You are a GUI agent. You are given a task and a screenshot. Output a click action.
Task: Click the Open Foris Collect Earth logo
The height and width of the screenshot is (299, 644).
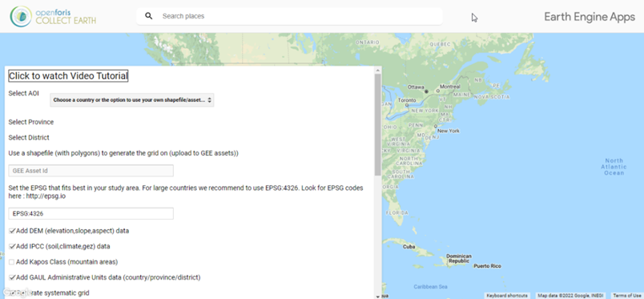tap(53, 17)
